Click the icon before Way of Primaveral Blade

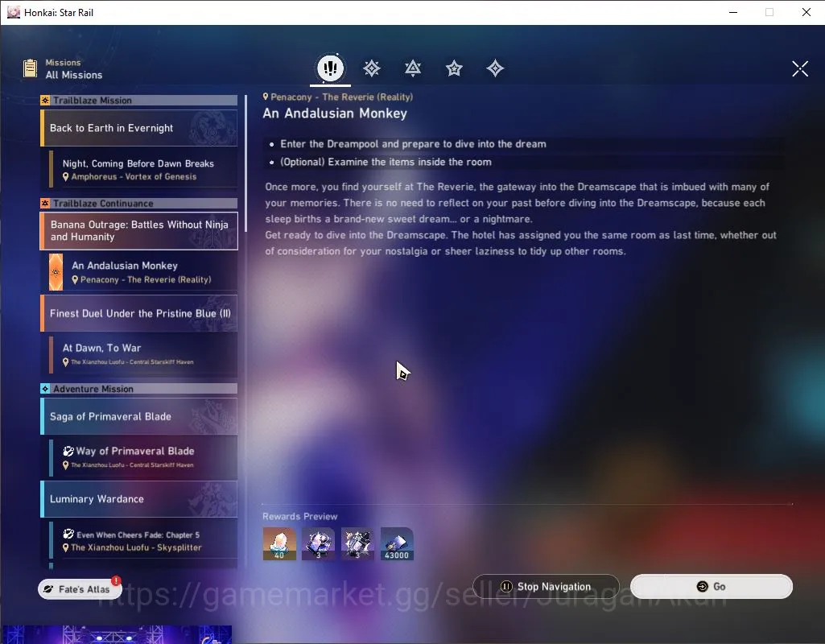pyautogui.click(x=68, y=451)
